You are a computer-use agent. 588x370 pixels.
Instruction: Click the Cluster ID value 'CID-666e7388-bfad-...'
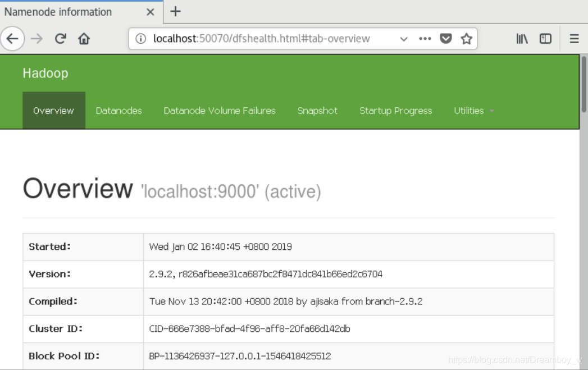pyautogui.click(x=249, y=329)
